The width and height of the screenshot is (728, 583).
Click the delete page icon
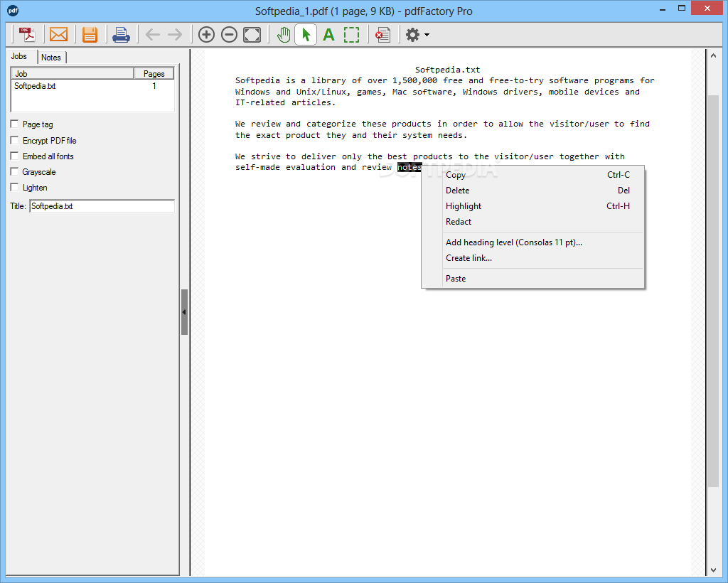(383, 34)
